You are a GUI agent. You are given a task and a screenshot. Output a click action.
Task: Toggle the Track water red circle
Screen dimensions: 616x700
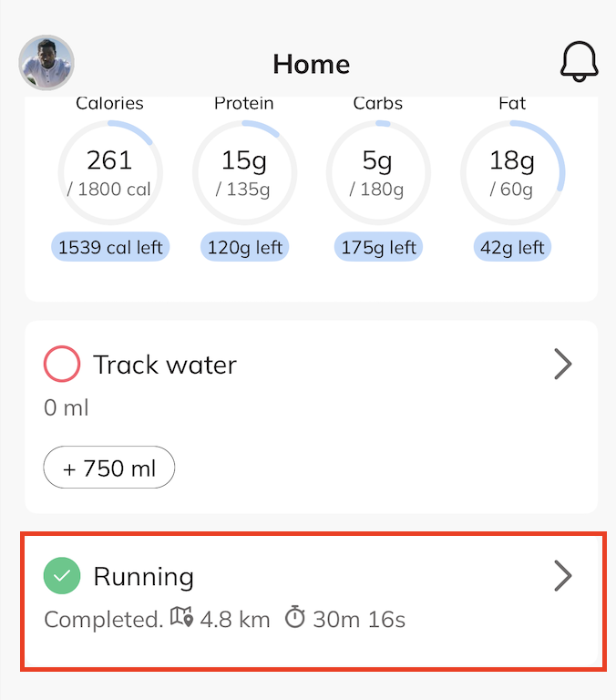(x=62, y=365)
